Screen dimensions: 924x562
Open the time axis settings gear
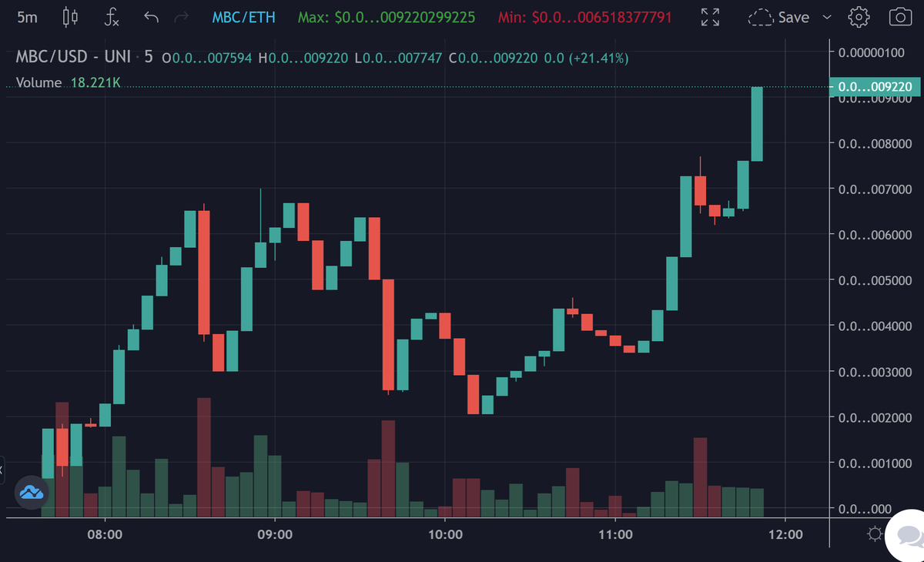click(x=875, y=534)
